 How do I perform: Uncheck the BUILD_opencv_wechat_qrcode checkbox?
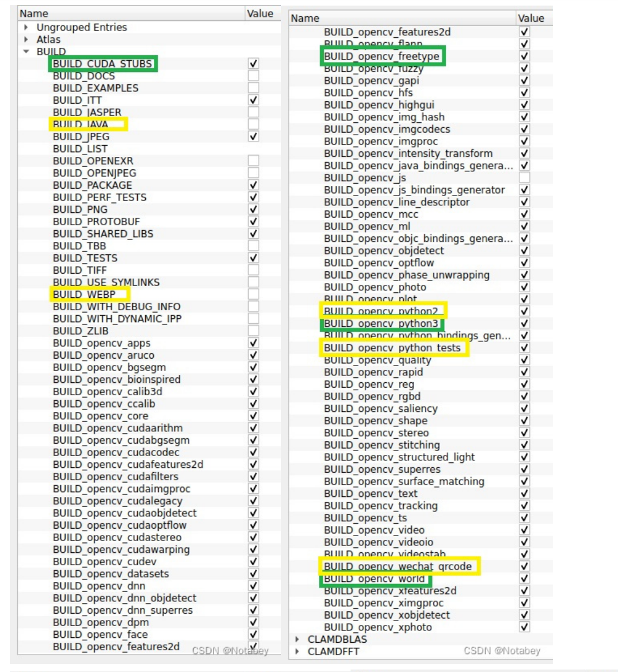click(524, 566)
